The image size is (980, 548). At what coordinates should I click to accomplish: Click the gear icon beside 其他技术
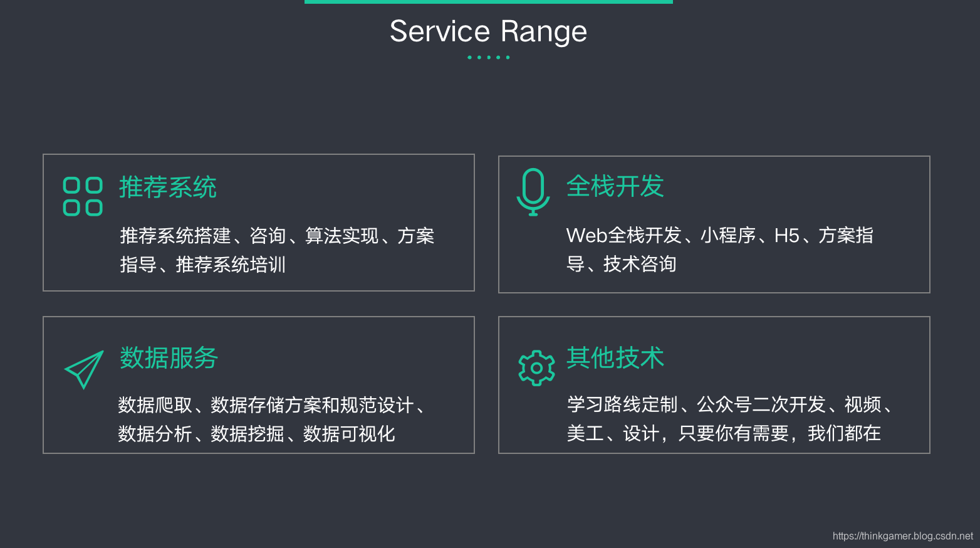[x=536, y=368]
